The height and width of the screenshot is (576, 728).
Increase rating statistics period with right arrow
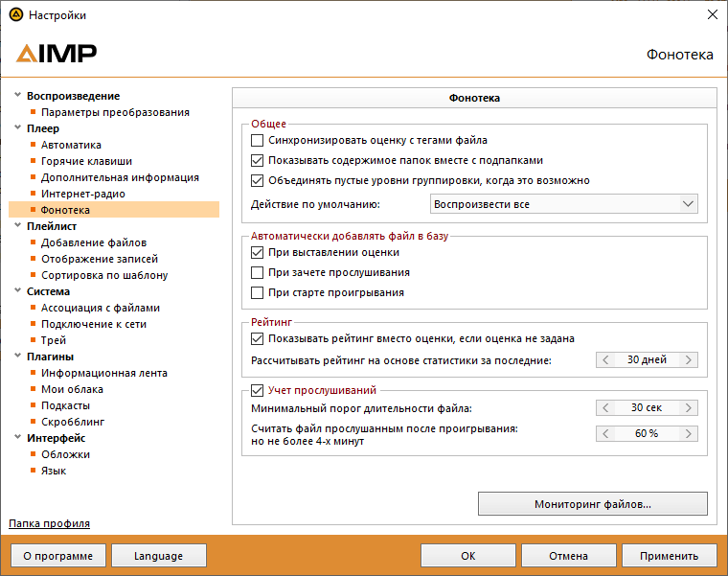[x=689, y=360]
